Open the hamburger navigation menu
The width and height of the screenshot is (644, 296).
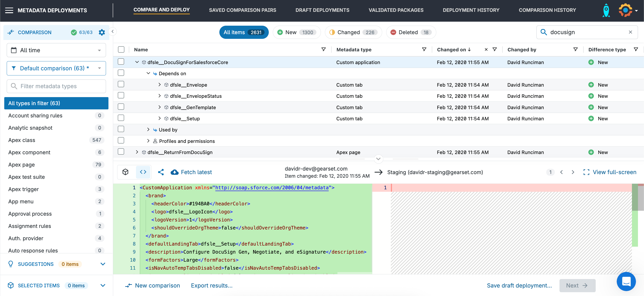click(x=9, y=10)
